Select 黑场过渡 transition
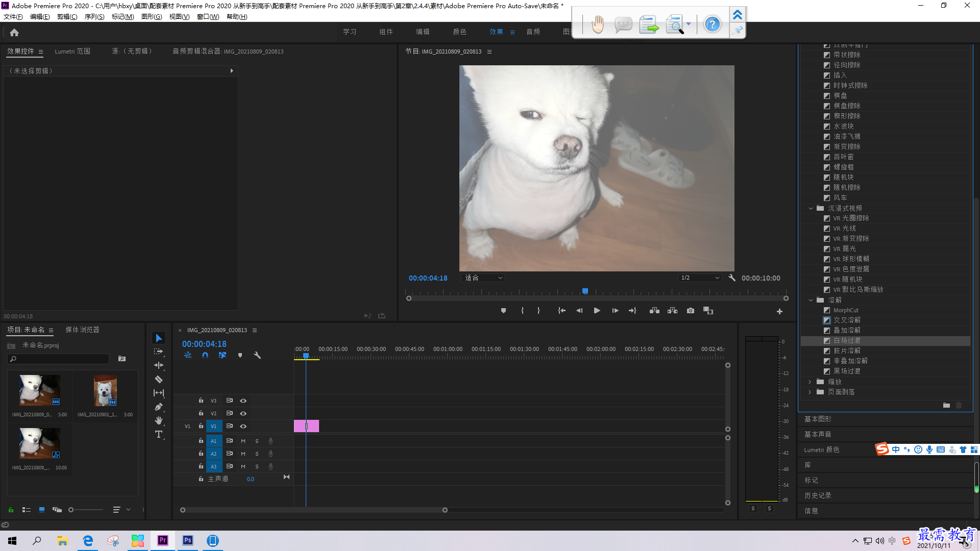 [847, 371]
